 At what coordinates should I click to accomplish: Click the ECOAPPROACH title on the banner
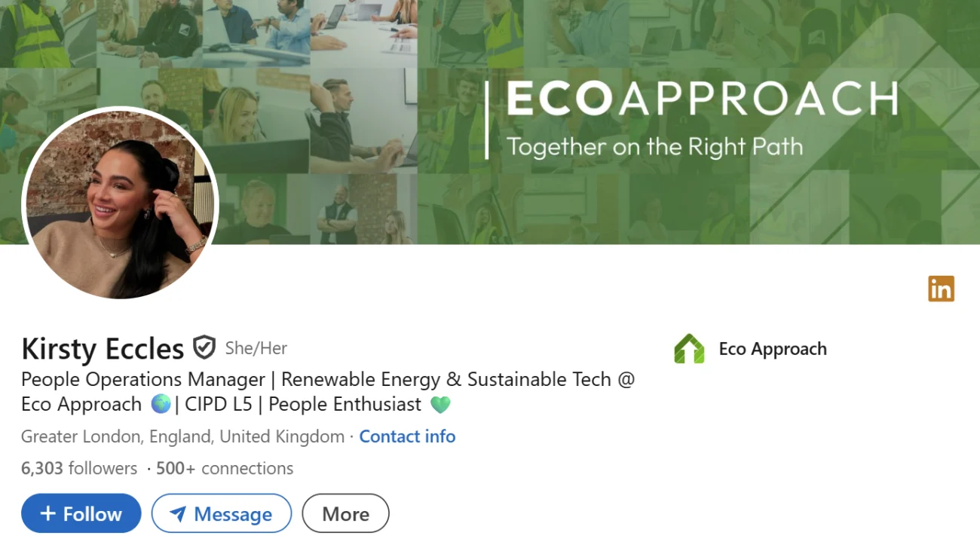[702, 99]
